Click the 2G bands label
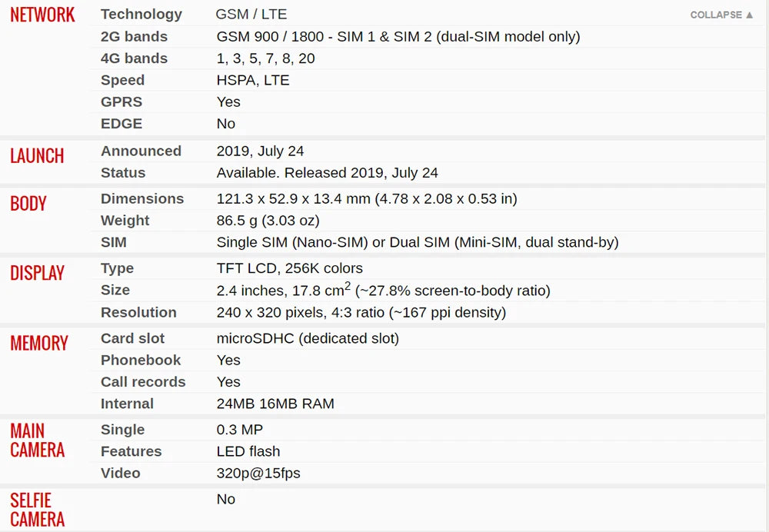Image resolution: width=769 pixels, height=532 pixels. [134, 36]
